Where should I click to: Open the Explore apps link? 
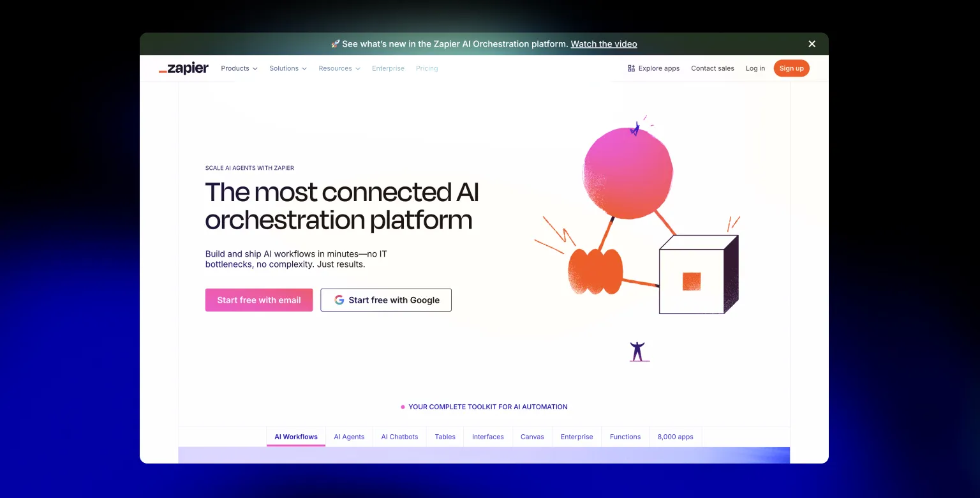click(x=653, y=68)
